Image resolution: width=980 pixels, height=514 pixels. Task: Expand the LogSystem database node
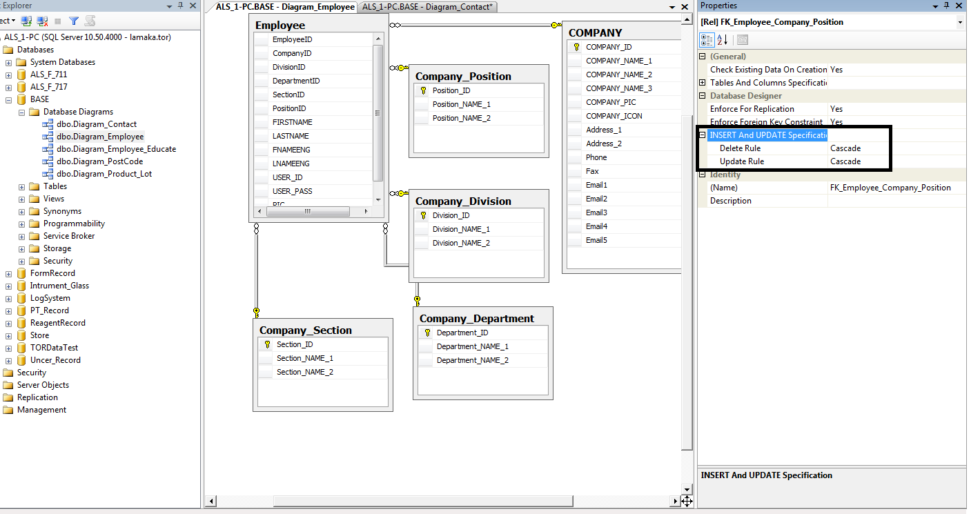(x=8, y=298)
